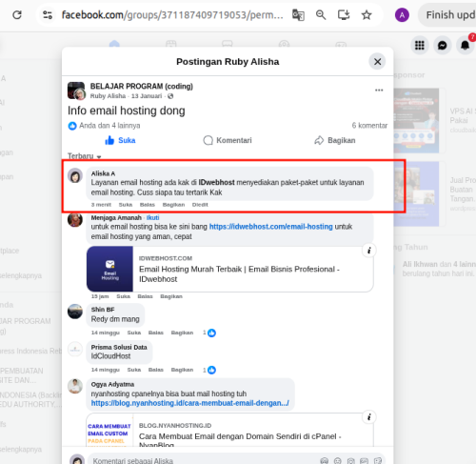View who liked: Anda dan 4 lainnya

click(x=109, y=126)
